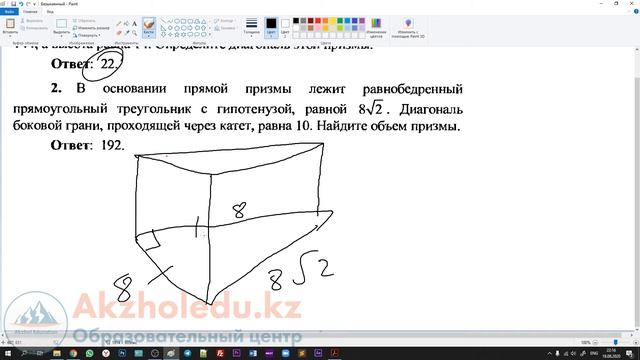The width and height of the screenshot is (640, 360).
Task: Open Edit with Paint 3D
Action: pos(408,27)
